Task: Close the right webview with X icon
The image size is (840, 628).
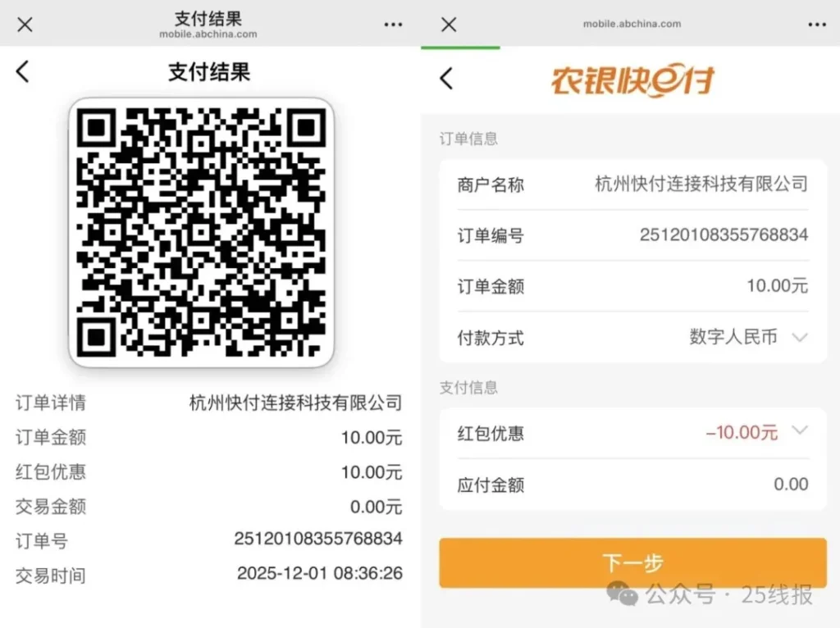Action: (449, 25)
